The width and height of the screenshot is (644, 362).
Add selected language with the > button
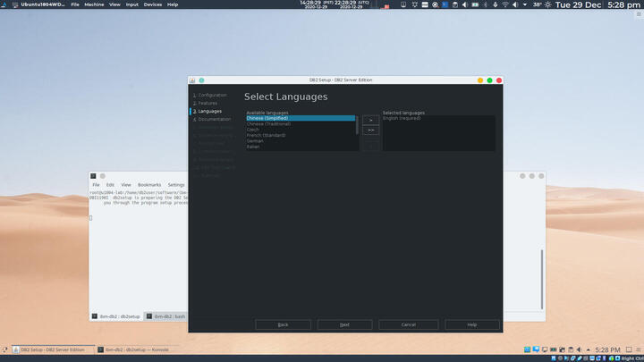tap(370, 121)
